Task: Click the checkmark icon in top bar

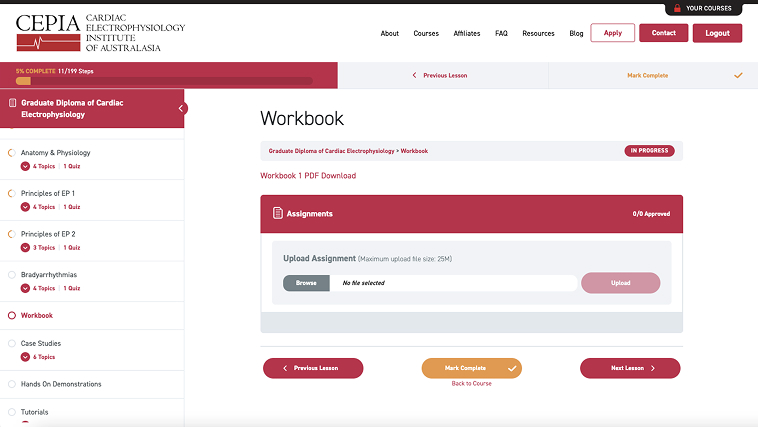Action: tap(738, 75)
